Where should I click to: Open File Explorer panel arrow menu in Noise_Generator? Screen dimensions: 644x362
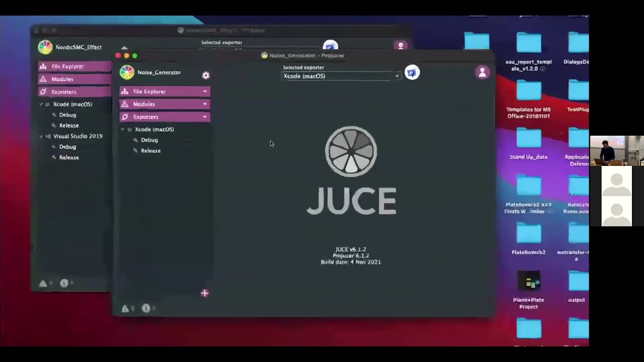[205, 92]
